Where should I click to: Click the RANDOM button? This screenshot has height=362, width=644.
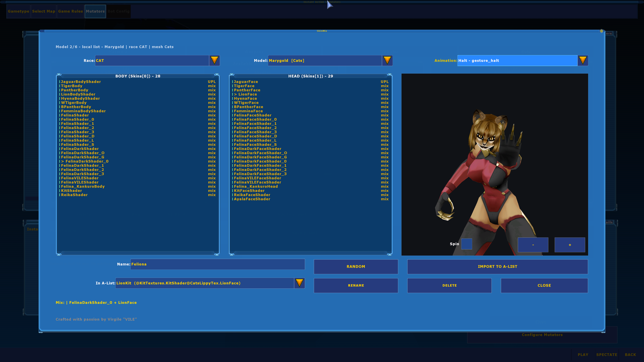[356, 267]
